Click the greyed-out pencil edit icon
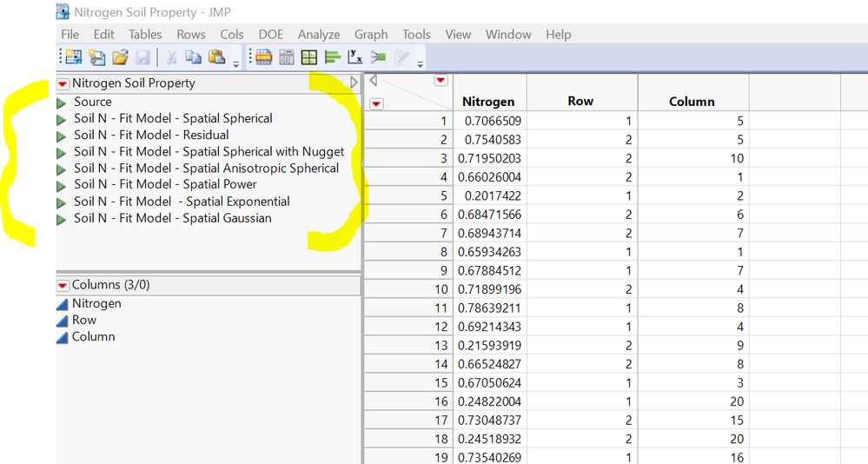The height and width of the screenshot is (464, 868). point(401,57)
